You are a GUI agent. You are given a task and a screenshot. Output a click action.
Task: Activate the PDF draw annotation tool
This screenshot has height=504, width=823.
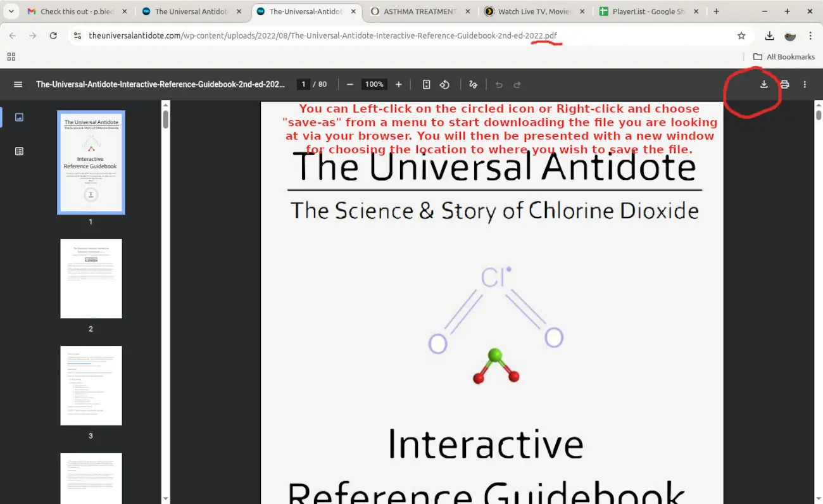point(473,84)
